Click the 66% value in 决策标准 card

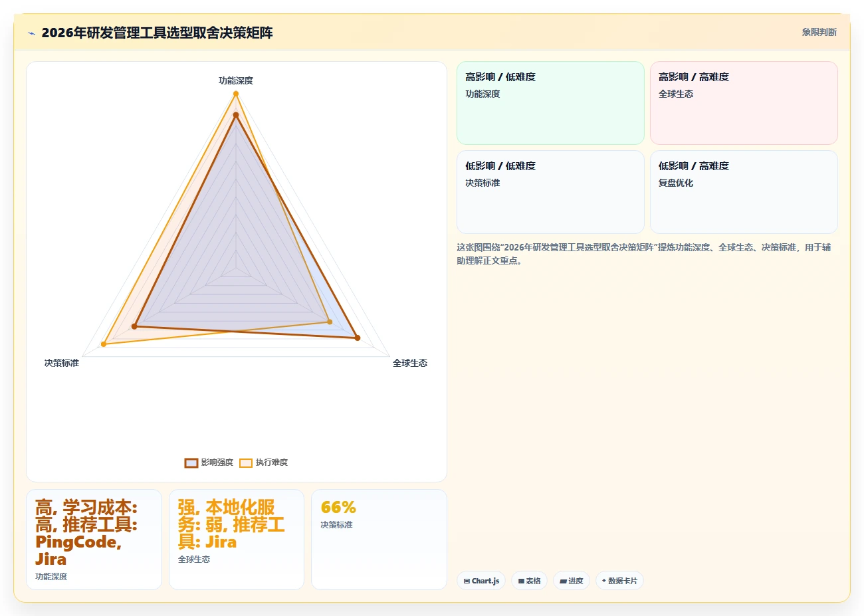click(338, 508)
